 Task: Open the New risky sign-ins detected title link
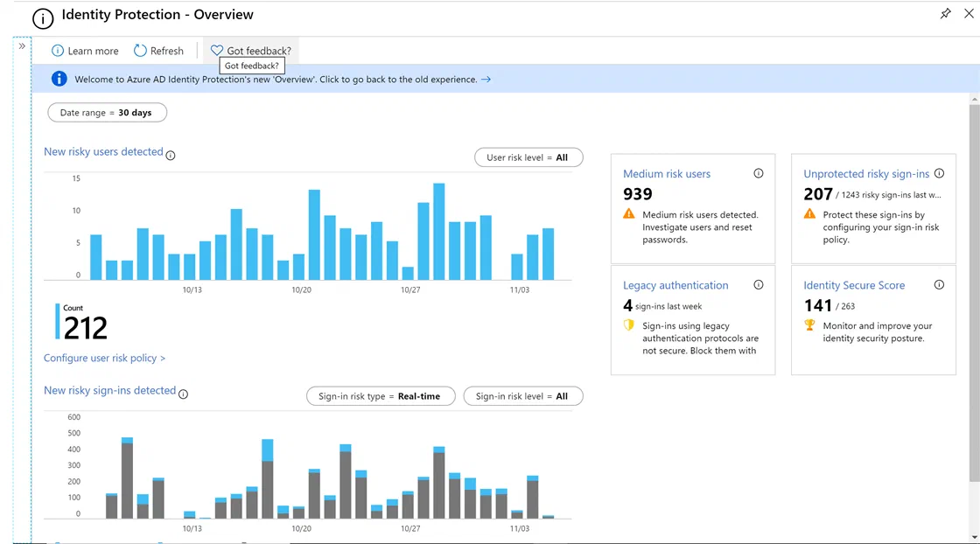coord(109,390)
